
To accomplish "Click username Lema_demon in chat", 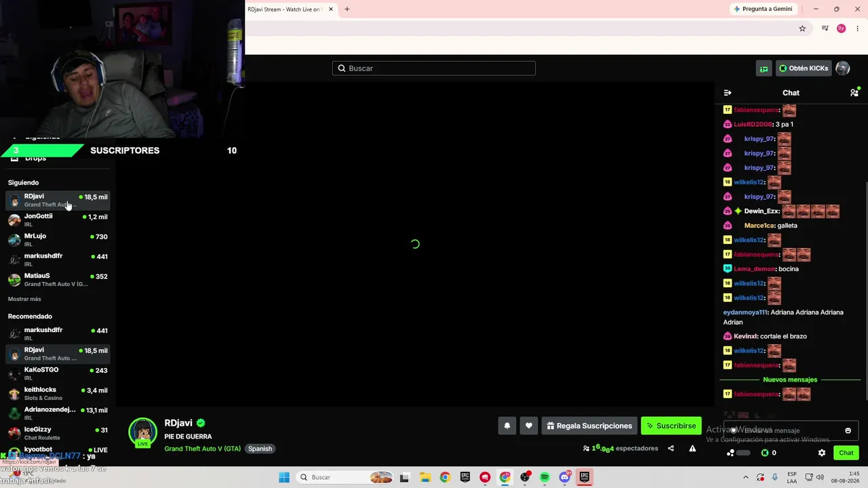I will coord(754,269).
